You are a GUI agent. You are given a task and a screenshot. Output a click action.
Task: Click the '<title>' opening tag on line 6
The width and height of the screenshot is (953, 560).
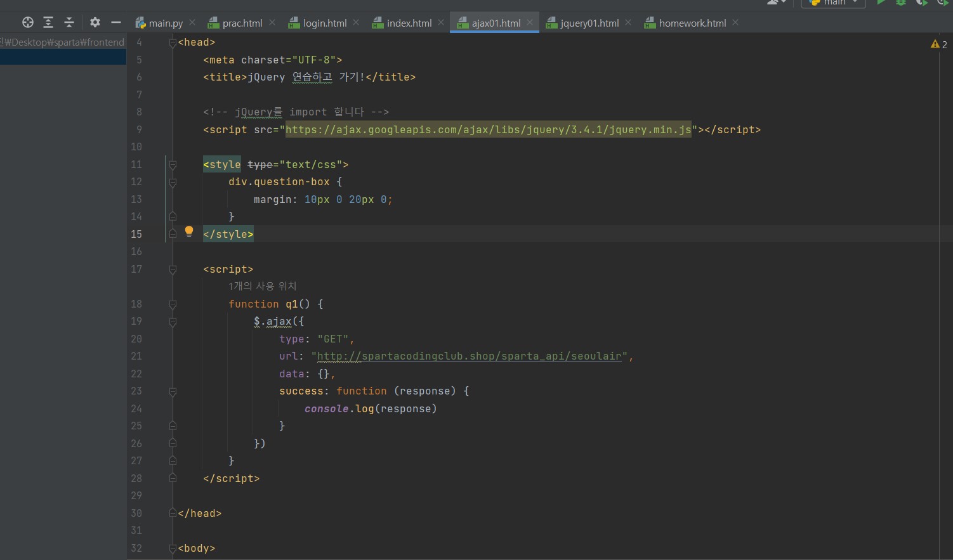(225, 77)
